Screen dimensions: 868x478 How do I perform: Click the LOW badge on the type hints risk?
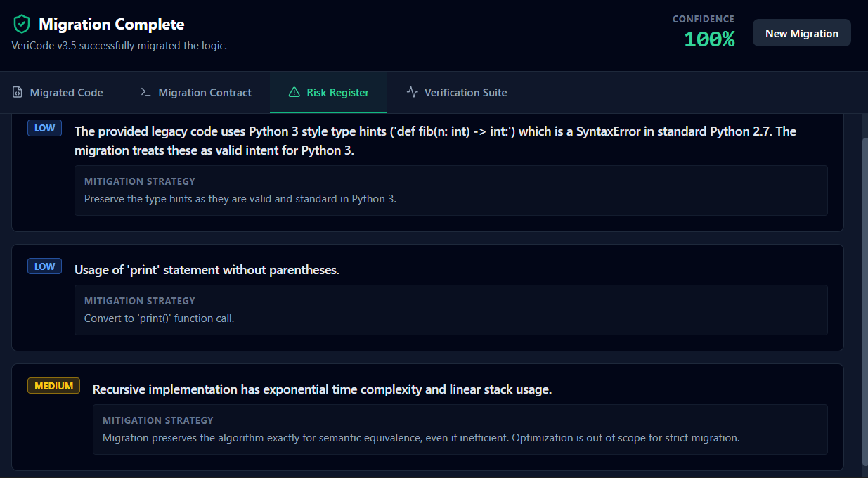(x=44, y=129)
